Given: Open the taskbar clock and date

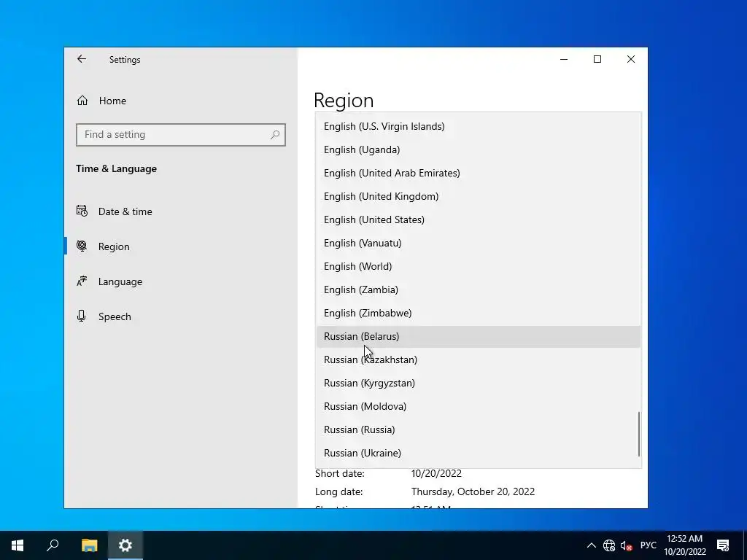Looking at the screenshot, I should 684,545.
